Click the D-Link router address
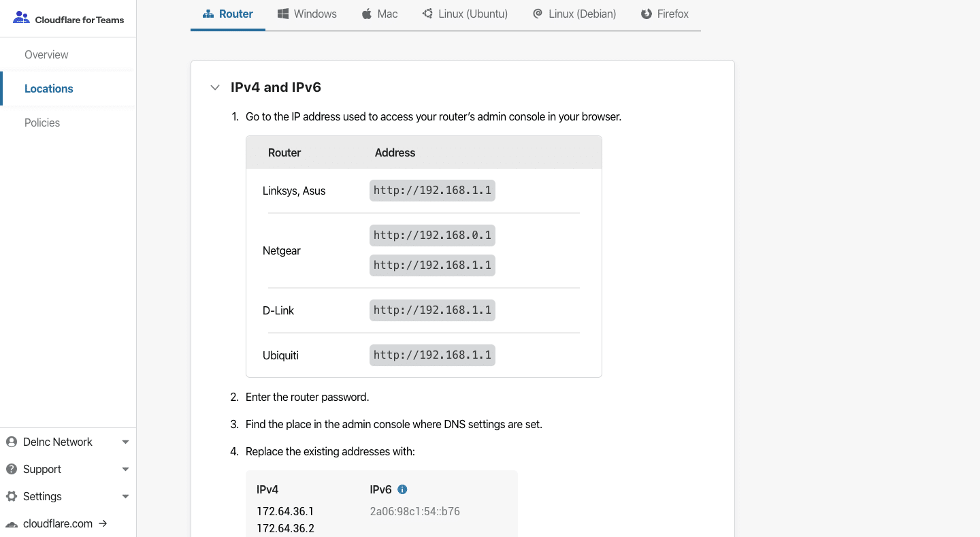Screen dimensions: 980x537 click(x=432, y=310)
